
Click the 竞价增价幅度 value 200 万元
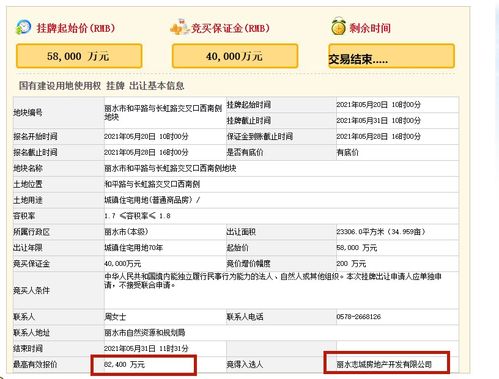coord(351,264)
